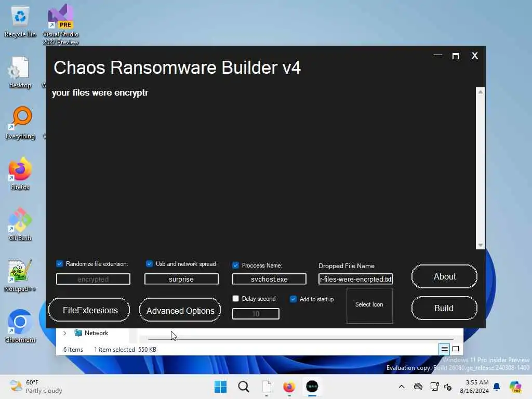This screenshot has width=532, height=399.
Task: Toggle the Proccess Name checkbox
Action: pyautogui.click(x=235, y=265)
